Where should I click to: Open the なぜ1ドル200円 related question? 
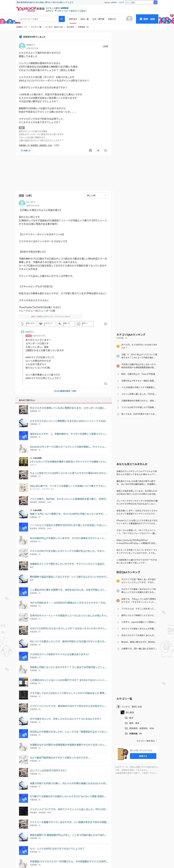68,628
